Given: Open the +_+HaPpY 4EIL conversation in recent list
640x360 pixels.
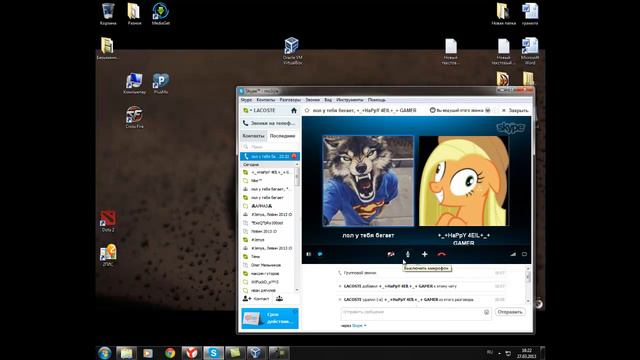Looking at the screenshot, I should (268, 172).
